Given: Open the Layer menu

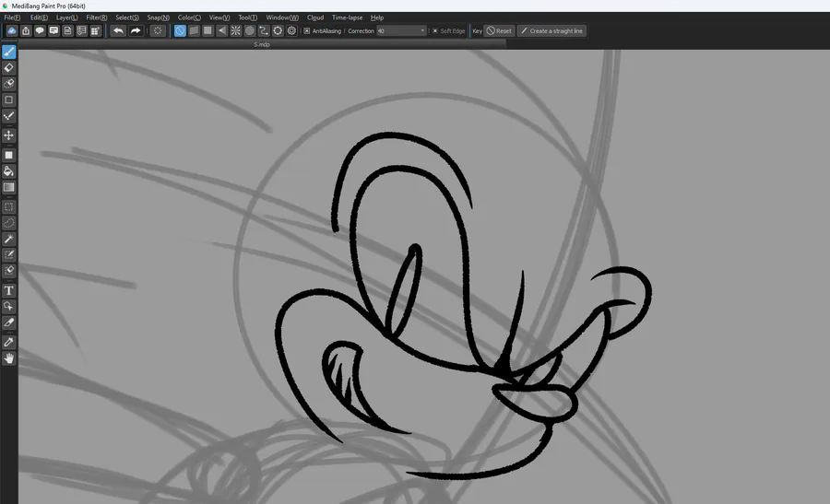Looking at the screenshot, I should pos(67,18).
